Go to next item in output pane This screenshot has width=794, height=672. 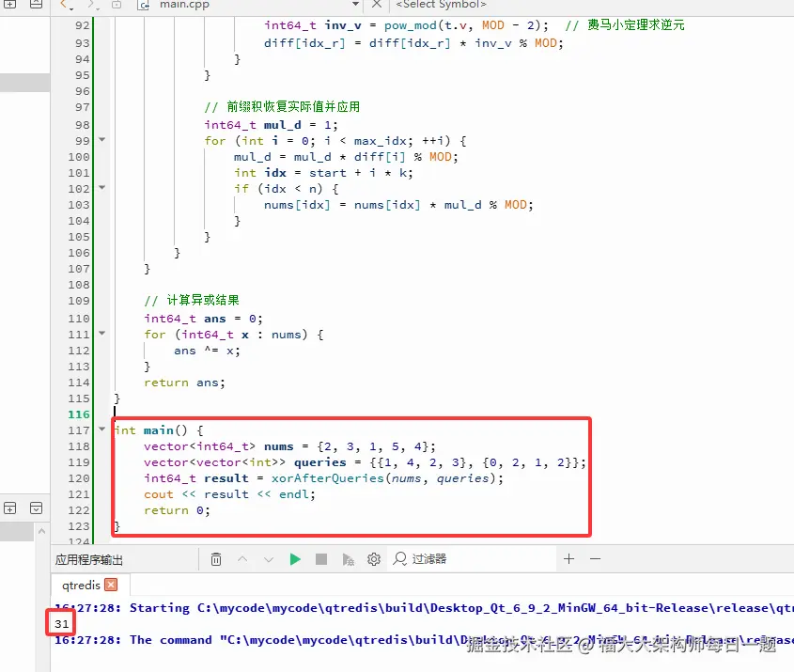[269, 559]
